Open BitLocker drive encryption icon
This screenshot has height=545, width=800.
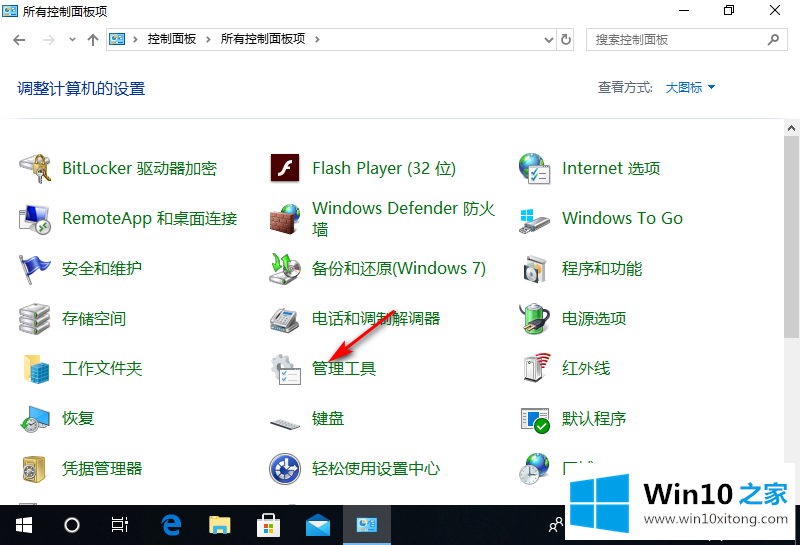tap(35, 168)
